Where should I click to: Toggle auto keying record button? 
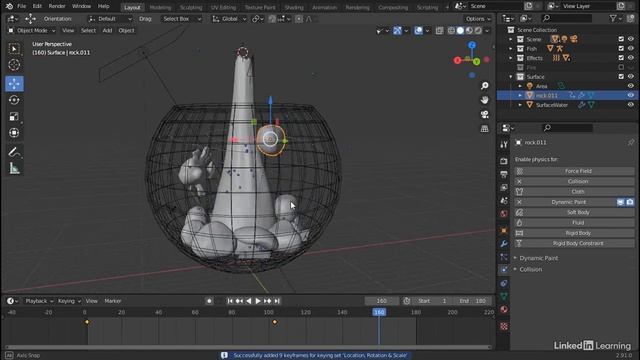(209, 301)
